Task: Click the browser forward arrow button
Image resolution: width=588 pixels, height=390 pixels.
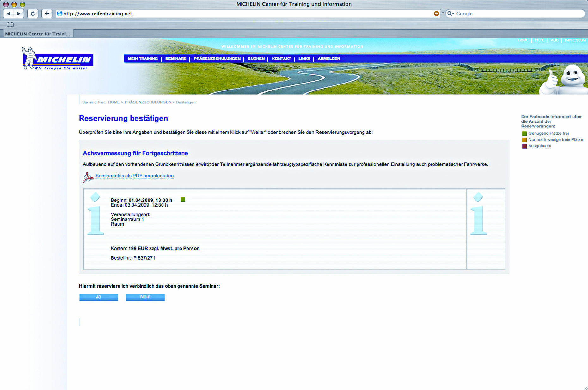Action: click(x=19, y=14)
